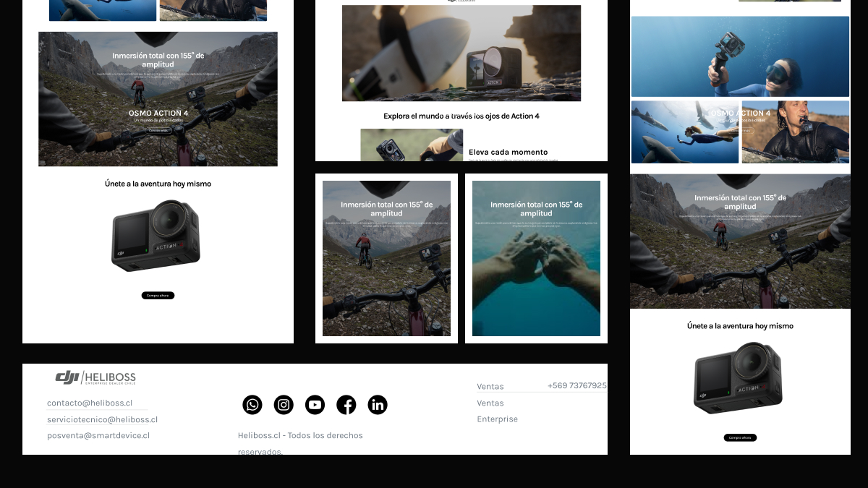Click the hero photo of the camera on rocks
Viewport: 868px width, 488px height.
461,53
